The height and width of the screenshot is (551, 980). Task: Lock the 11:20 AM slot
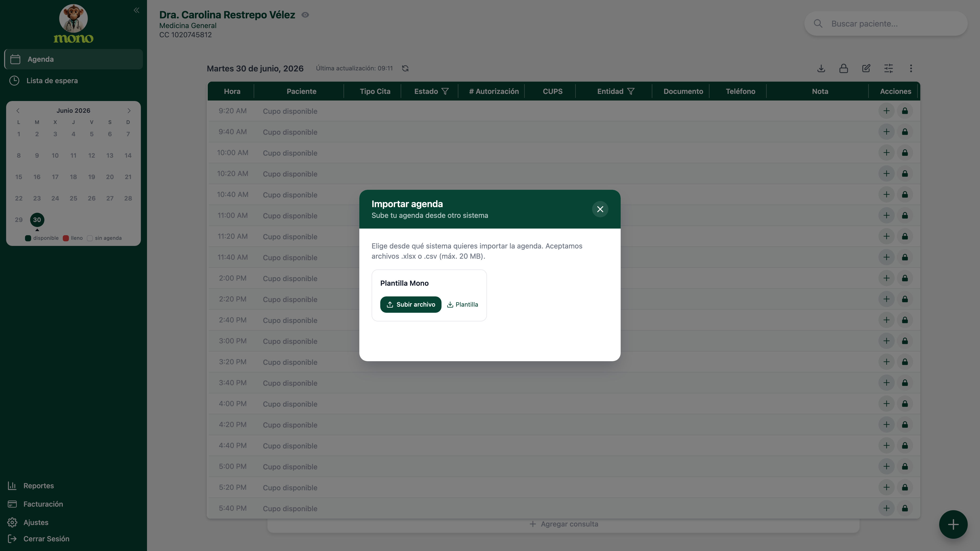point(905,236)
